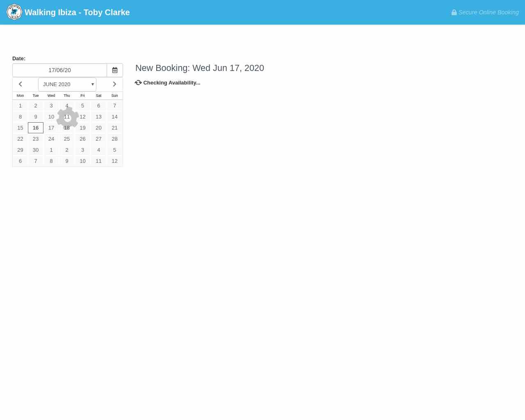This screenshot has height=420, width=525.
Task: Click the New Booking: Wed Jun 17, 2020 heading
Action: (x=200, y=68)
